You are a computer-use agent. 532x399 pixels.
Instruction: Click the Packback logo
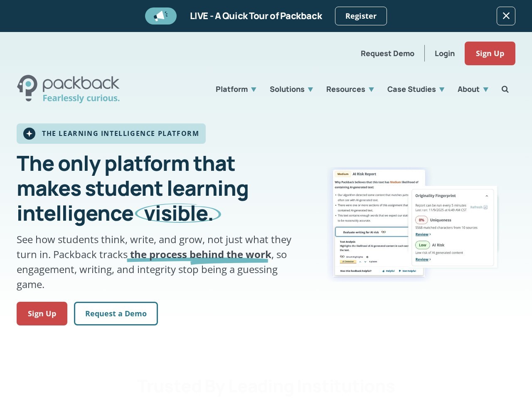pyautogui.click(x=68, y=89)
